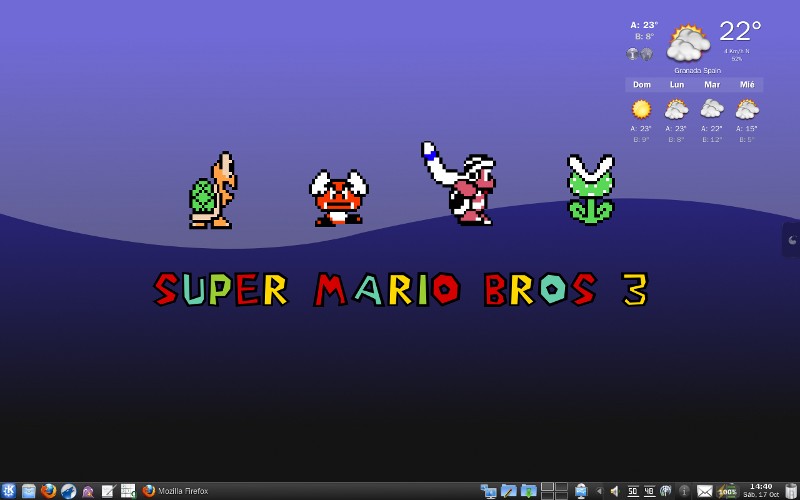Open the purple Pidgin messenger icon
800x500 pixels.
[88, 491]
